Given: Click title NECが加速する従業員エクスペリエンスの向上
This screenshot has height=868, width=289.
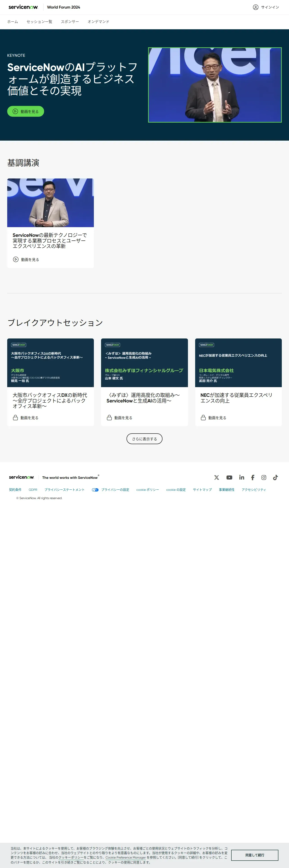Looking at the screenshot, I should click(237, 398).
